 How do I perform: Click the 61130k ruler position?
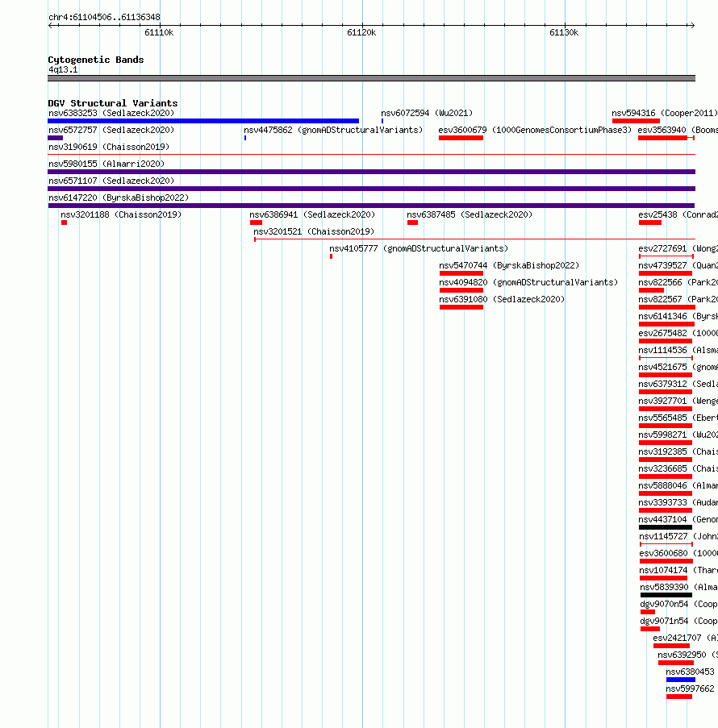click(564, 32)
